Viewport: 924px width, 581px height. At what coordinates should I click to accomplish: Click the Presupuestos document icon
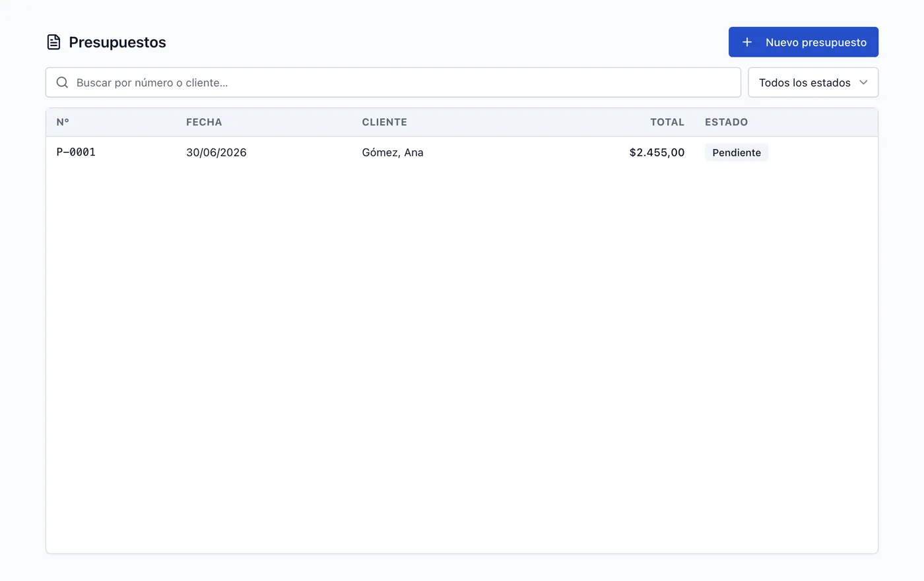coord(53,42)
